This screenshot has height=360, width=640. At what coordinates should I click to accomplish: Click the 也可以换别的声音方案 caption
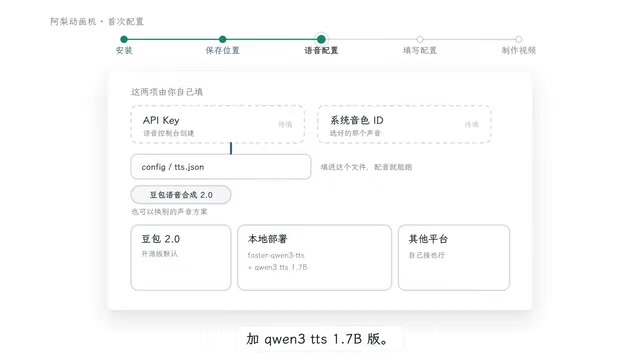pyautogui.click(x=169, y=211)
